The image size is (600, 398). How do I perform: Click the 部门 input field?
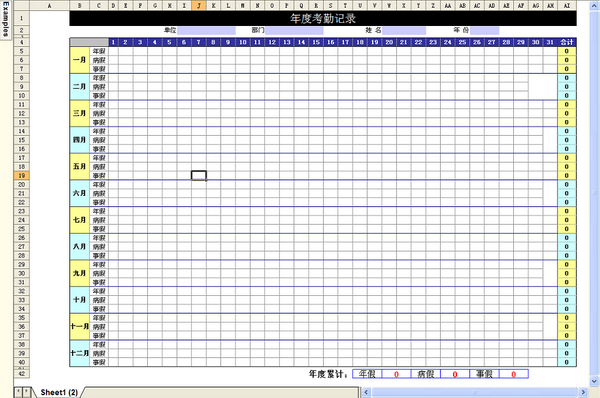[x=294, y=30]
